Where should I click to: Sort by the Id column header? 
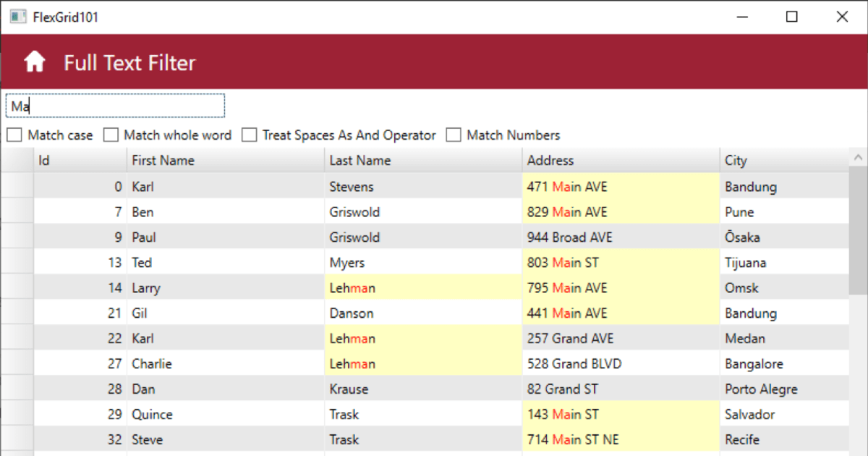coord(80,161)
